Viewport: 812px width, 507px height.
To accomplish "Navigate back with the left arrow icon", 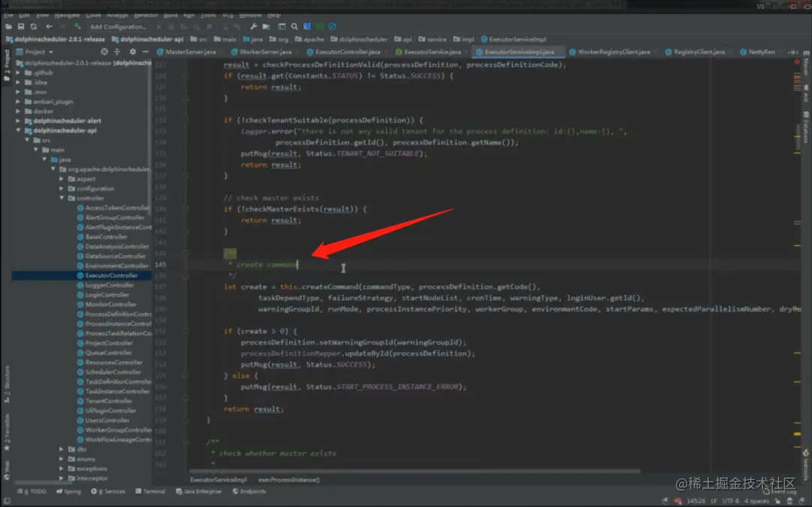I will [49, 26].
